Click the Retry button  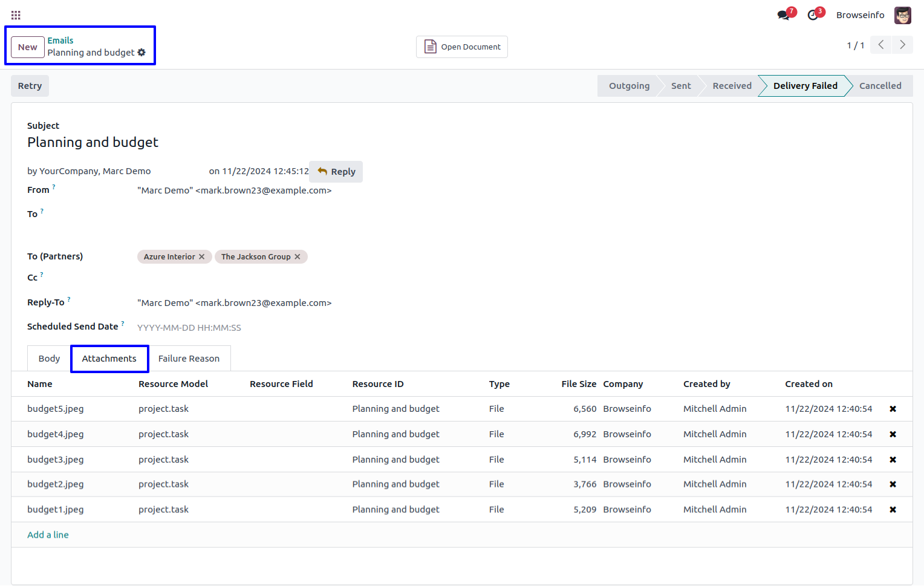point(30,86)
